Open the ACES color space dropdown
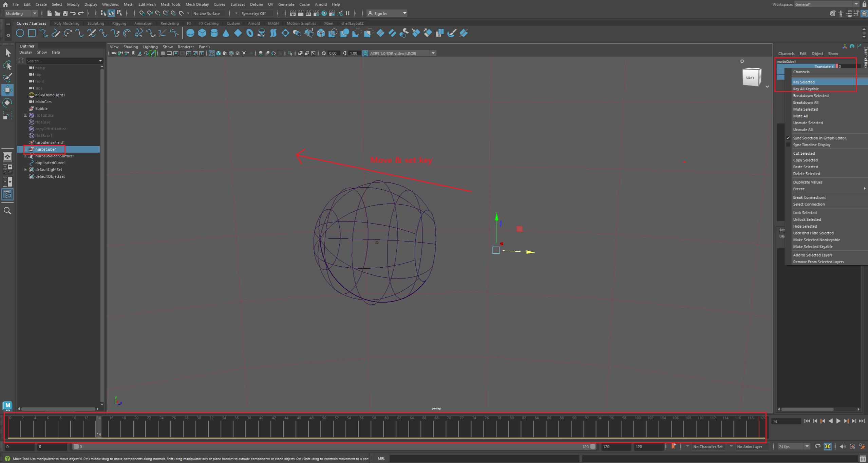This screenshot has width=868, height=463. pos(433,53)
